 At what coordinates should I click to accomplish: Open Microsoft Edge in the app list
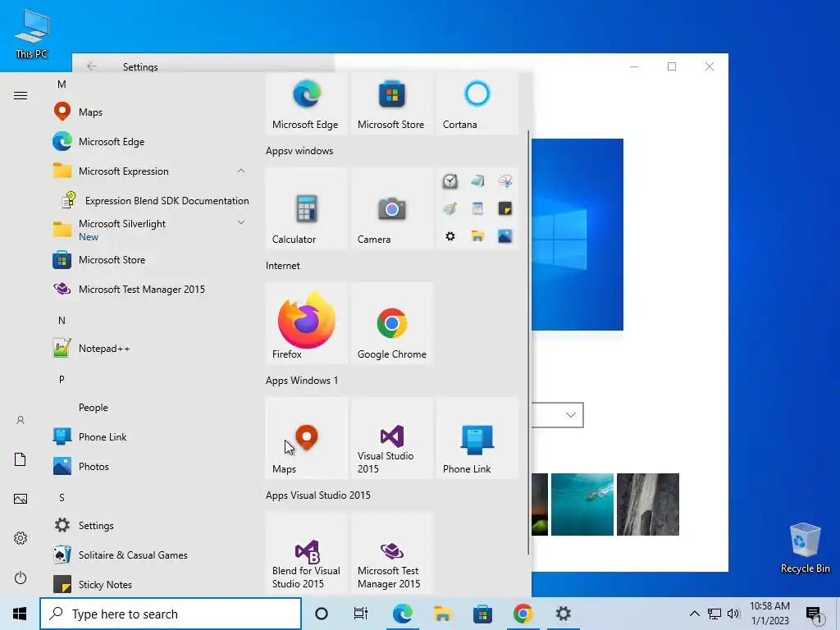tap(153, 141)
